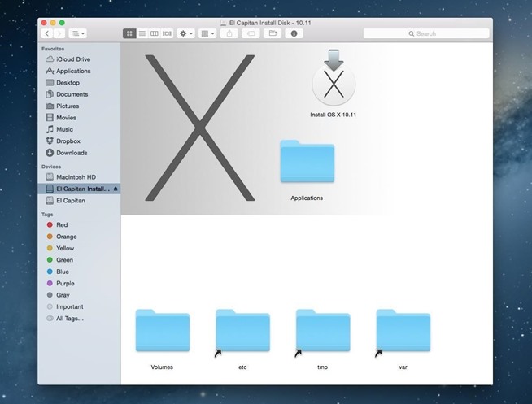Click the back navigation arrow
Screen dimensions: 532x404
coord(46,33)
